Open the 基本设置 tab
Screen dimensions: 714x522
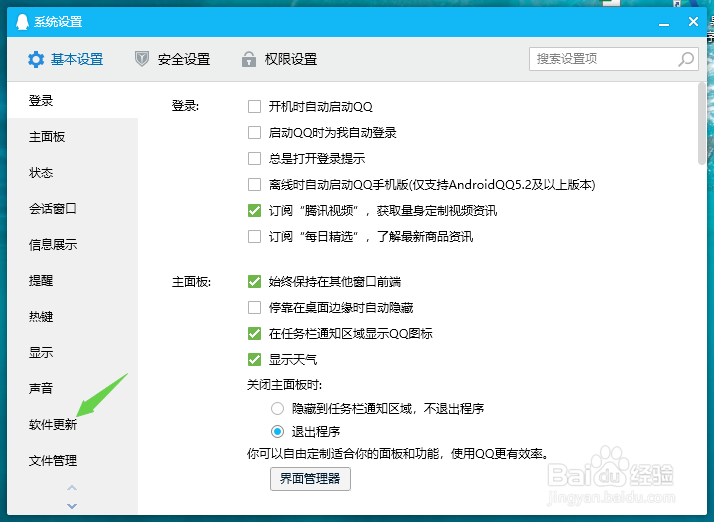click(x=66, y=59)
